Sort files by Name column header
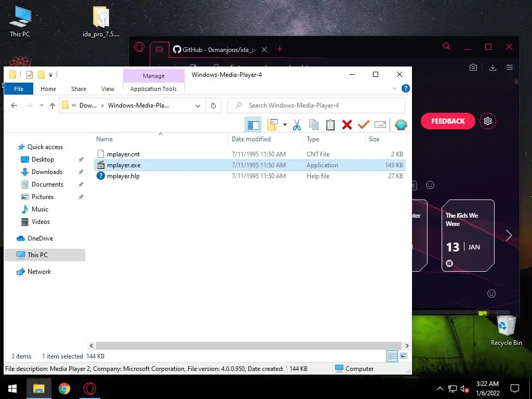This screenshot has height=399, width=532. coord(161,139)
